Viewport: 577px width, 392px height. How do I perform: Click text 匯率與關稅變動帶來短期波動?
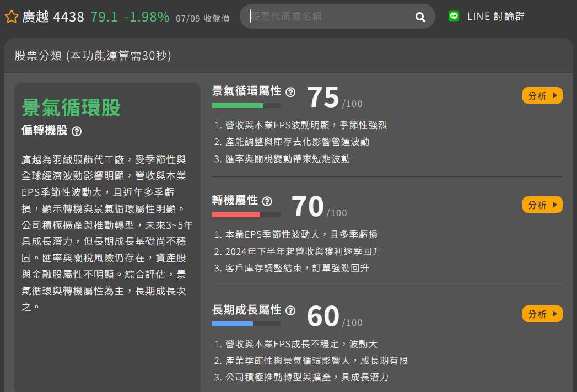tap(287, 159)
